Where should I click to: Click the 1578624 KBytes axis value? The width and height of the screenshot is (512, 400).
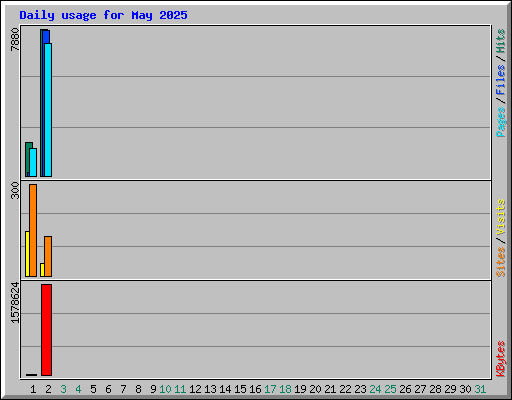(x=15, y=303)
